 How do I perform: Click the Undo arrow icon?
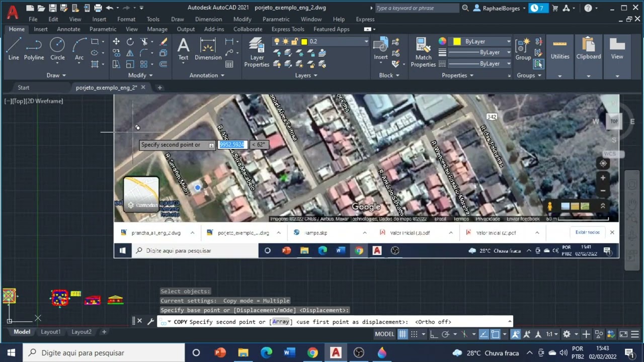[109, 8]
